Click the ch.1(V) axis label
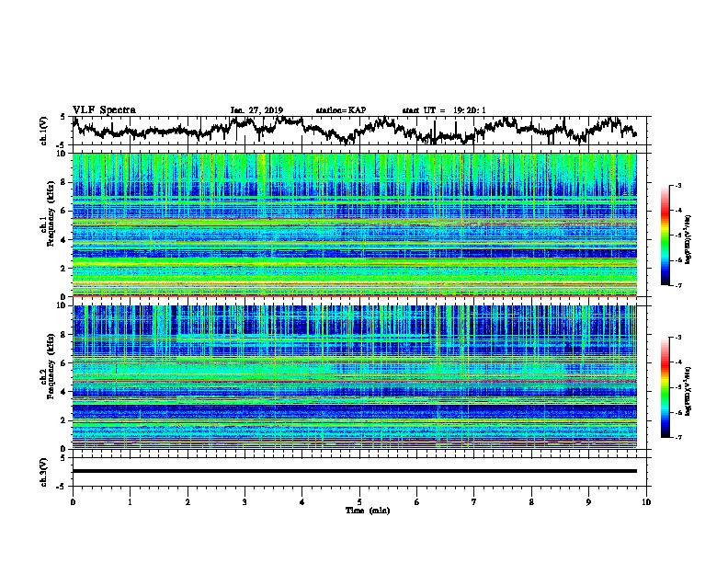The height and width of the screenshot is (563, 728). click(44, 130)
